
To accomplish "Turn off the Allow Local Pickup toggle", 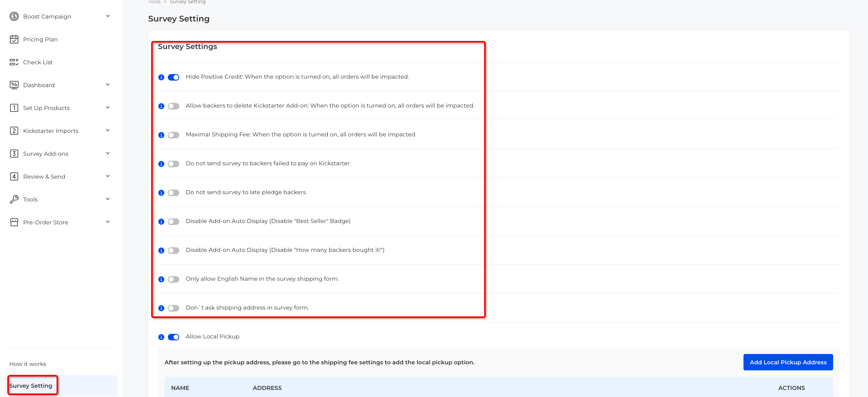I will pos(174,337).
